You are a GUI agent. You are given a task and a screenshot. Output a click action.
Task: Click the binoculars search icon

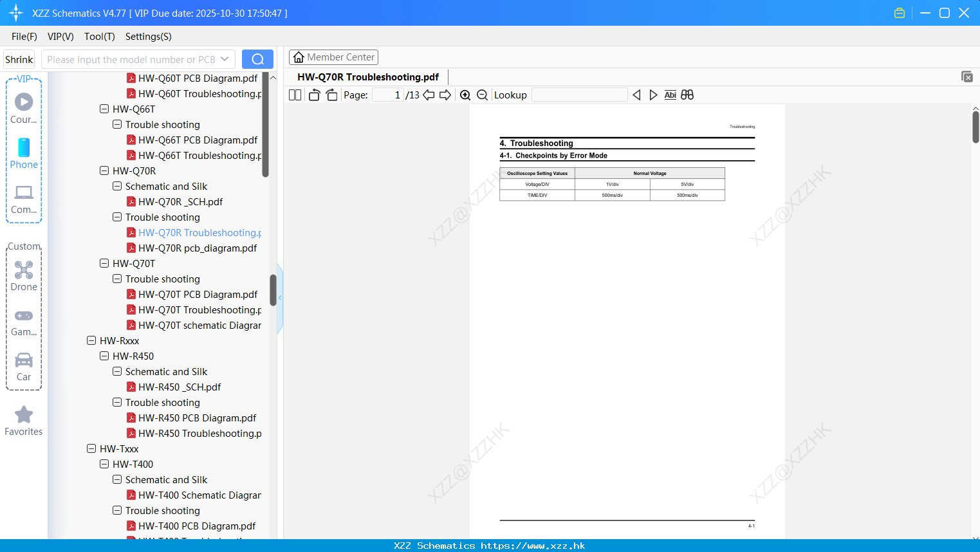687,95
